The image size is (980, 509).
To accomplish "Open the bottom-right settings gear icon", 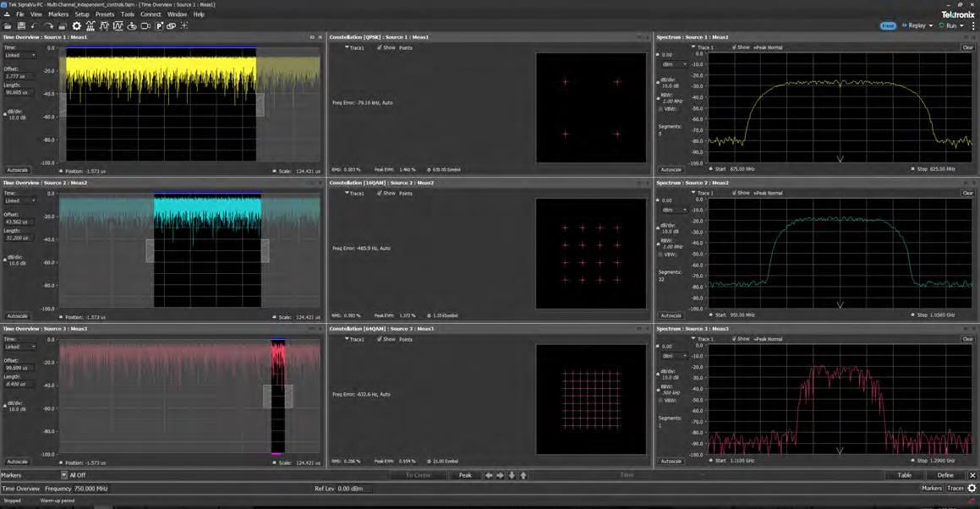I will point(972,489).
